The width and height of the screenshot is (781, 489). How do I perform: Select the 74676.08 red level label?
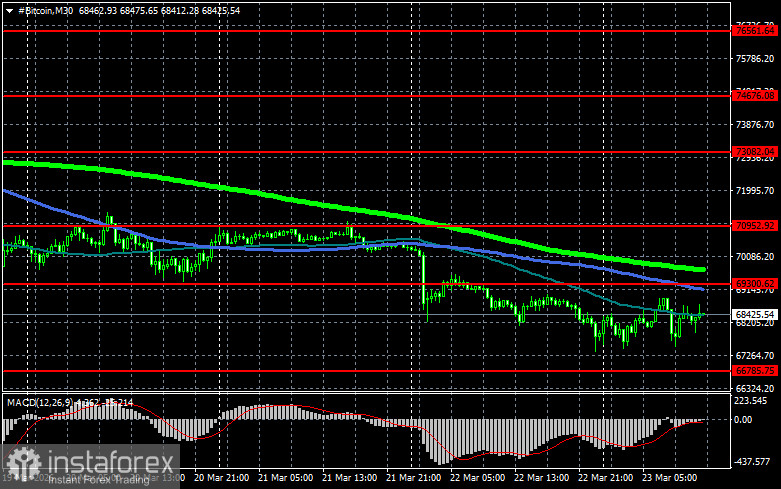click(x=755, y=96)
